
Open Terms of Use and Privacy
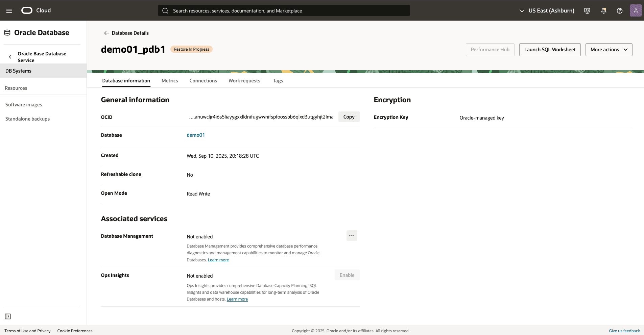click(27, 331)
